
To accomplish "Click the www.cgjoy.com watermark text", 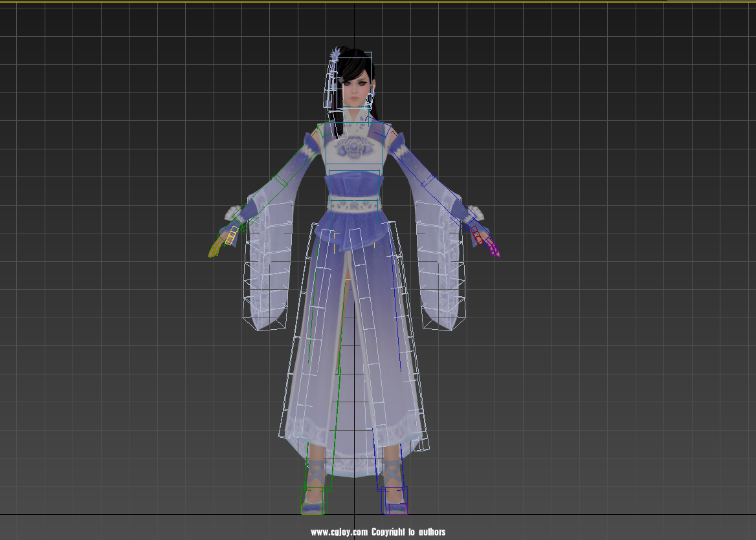I will tap(378, 532).
